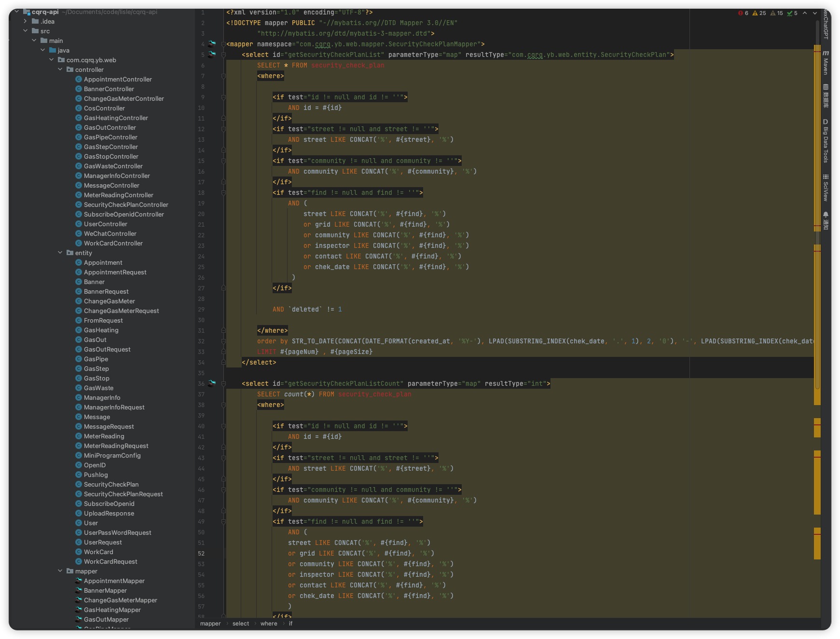Open GasHeatingController in project tree
840x639 pixels.
click(x=116, y=118)
